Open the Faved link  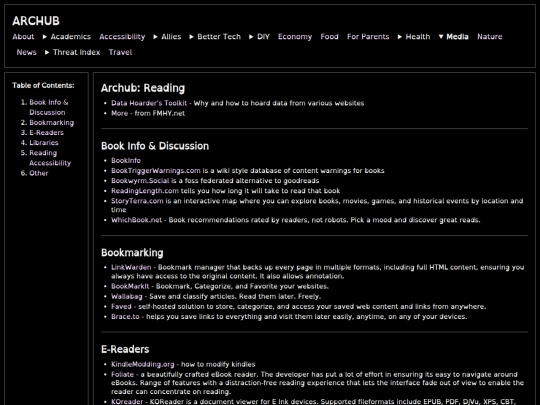[121, 307]
